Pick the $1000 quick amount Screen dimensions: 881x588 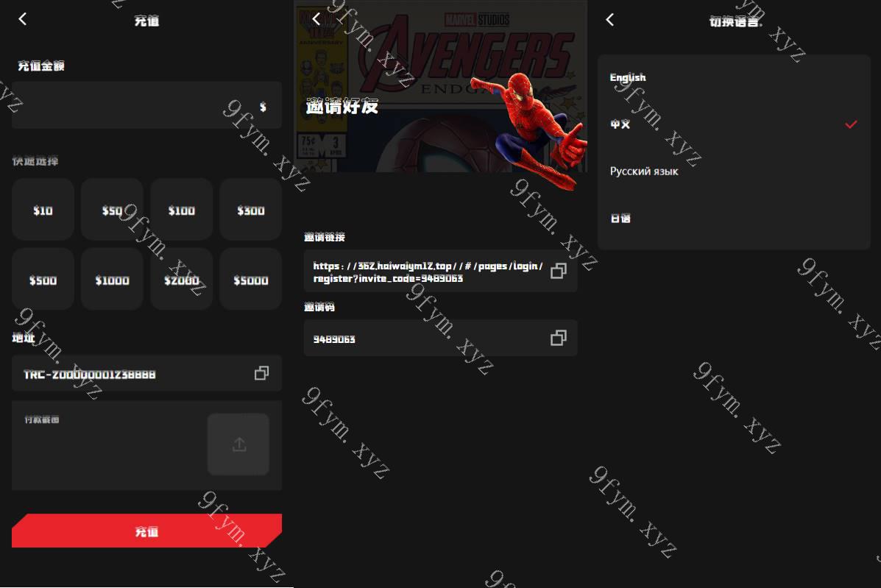pos(112,279)
